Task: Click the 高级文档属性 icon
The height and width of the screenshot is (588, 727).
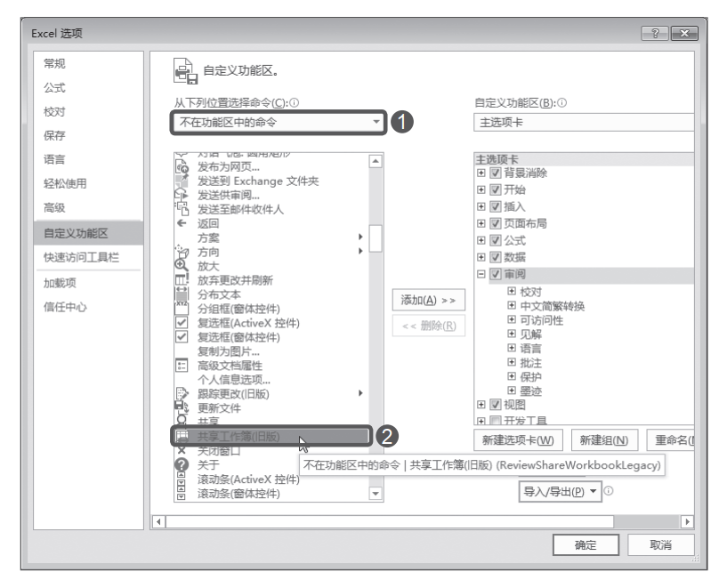Action: pos(182,365)
